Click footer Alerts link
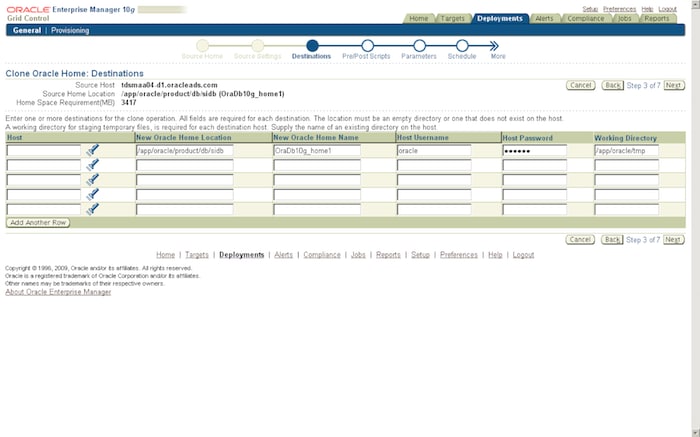700x437 pixels. coord(283,255)
